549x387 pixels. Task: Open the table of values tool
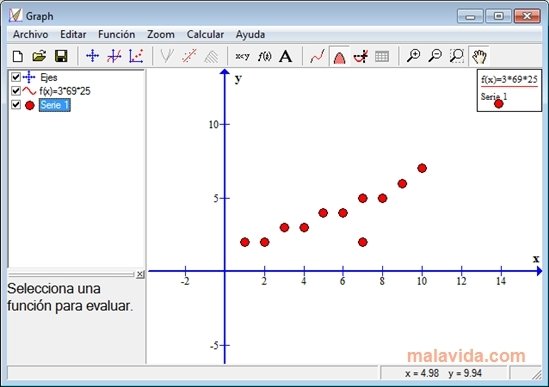pyautogui.click(x=382, y=56)
